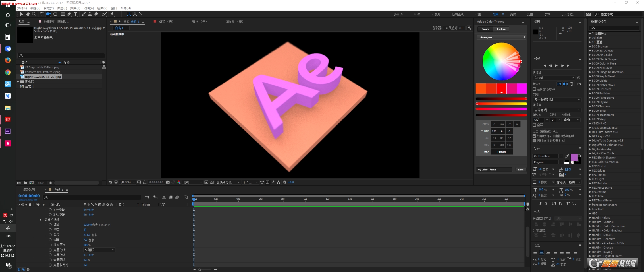
Task: Click the Region of Interest icon
Action: click(206, 182)
